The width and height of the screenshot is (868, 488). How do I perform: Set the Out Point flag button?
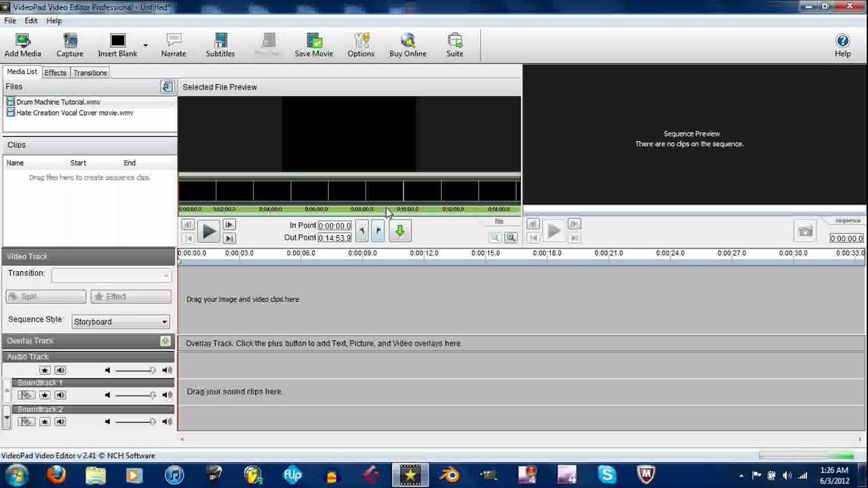coord(378,231)
